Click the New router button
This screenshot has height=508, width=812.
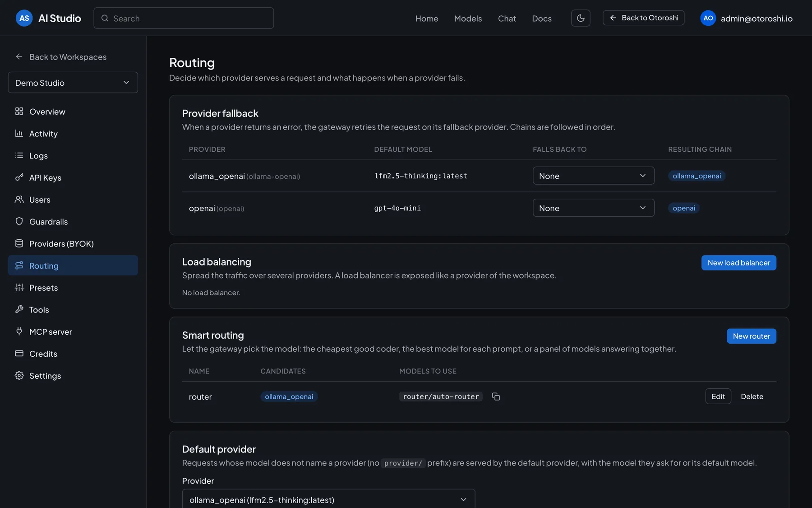click(751, 336)
